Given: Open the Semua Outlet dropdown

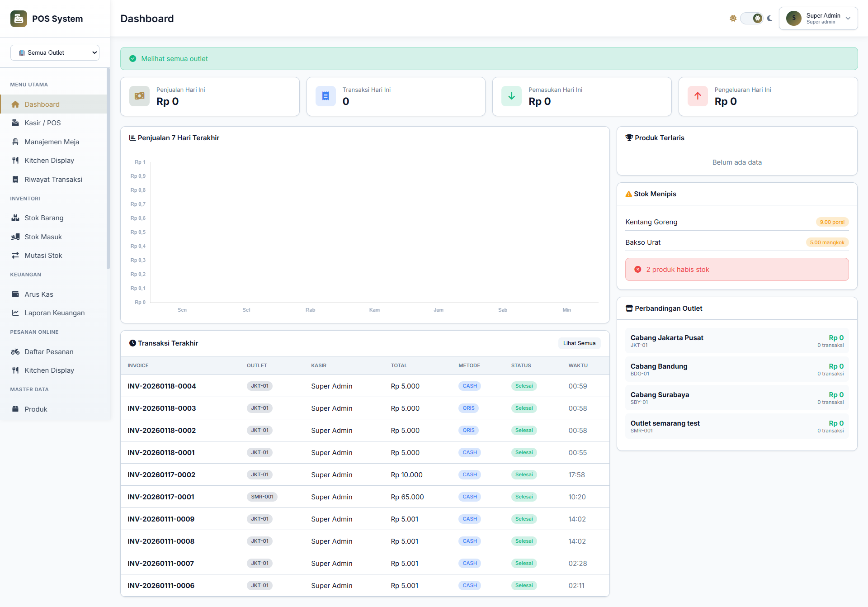Looking at the screenshot, I should point(54,52).
